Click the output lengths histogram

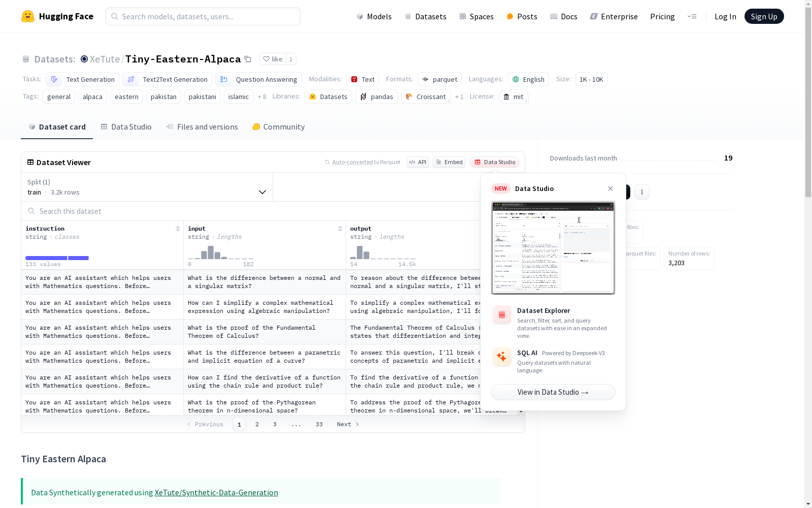pos(383,252)
